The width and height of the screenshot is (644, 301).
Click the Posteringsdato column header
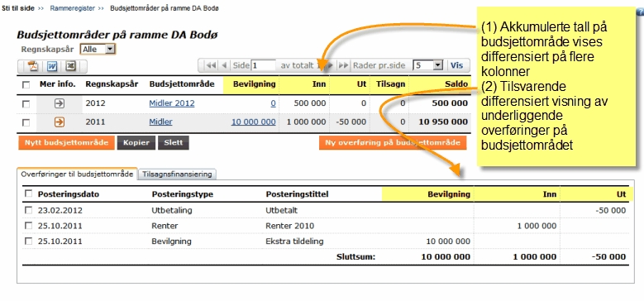tap(69, 194)
